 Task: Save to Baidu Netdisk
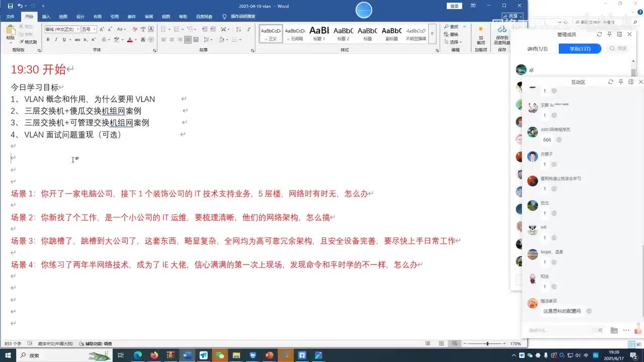[x=502, y=35]
